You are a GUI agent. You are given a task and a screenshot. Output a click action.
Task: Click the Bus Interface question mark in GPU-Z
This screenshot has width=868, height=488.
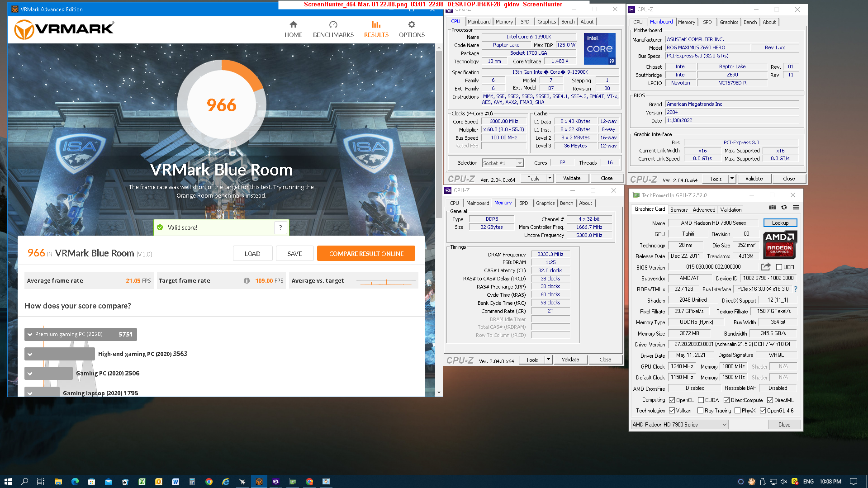796,289
